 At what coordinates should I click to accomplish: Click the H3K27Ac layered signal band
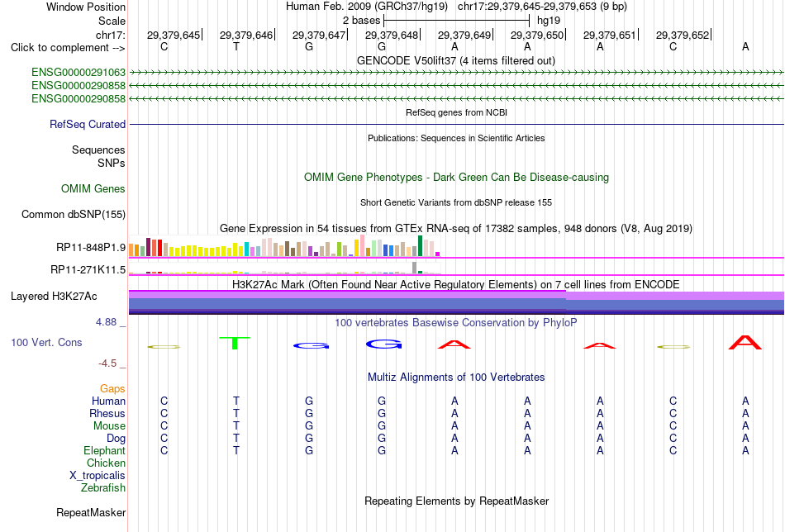pos(456,302)
